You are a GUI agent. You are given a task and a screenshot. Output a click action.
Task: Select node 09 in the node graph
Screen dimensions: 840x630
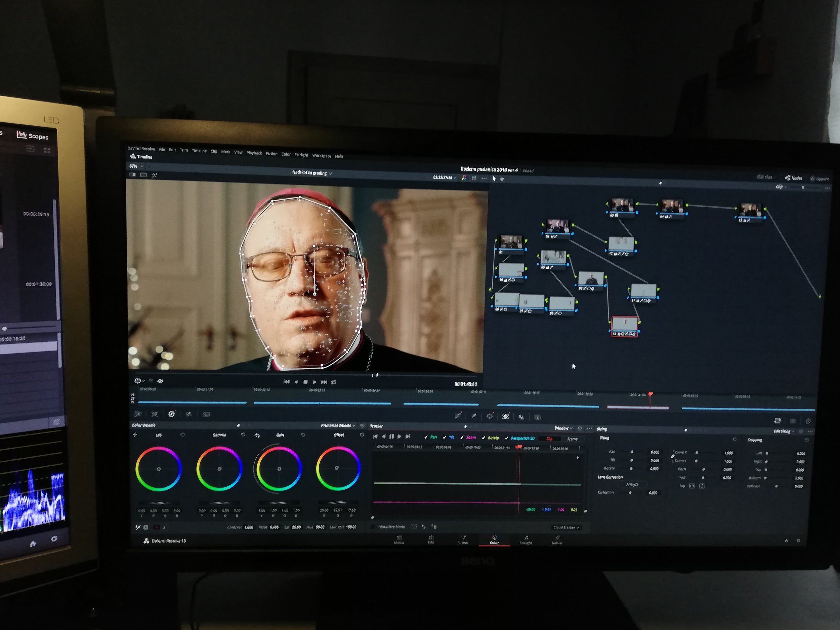pos(591,281)
